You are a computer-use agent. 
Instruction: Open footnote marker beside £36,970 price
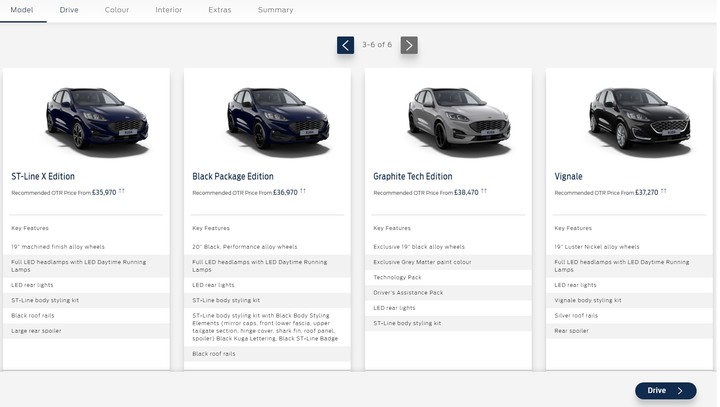pyautogui.click(x=303, y=190)
